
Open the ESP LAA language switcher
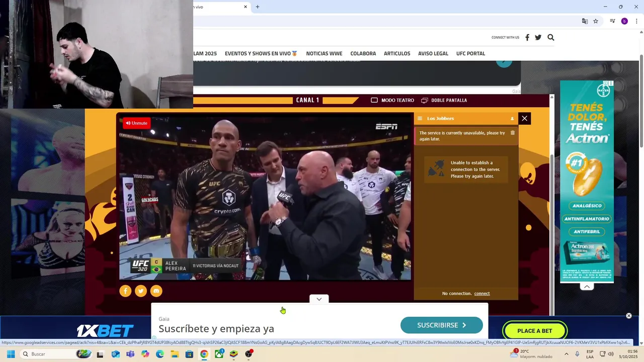tap(590, 354)
